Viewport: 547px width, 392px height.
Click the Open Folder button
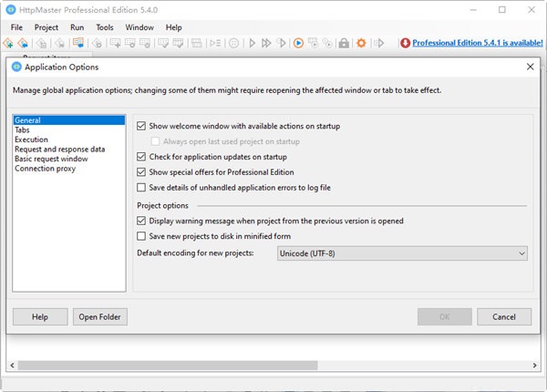100,316
